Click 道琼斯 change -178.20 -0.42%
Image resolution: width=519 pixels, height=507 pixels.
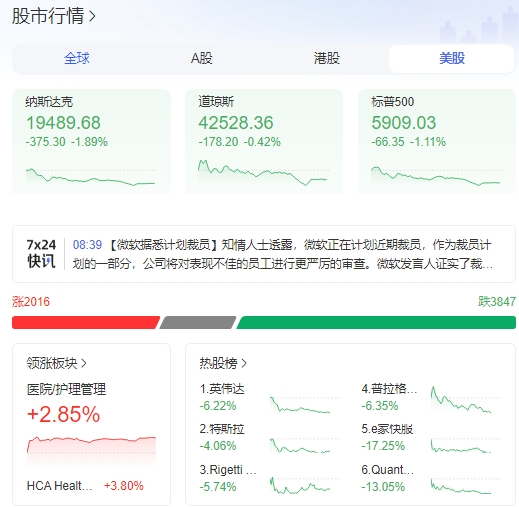[240, 142]
